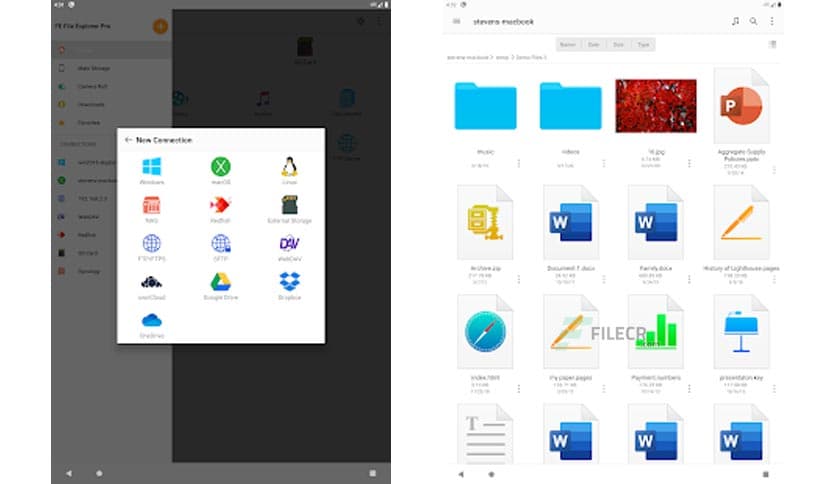The height and width of the screenshot is (484, 836).
Task: Open more options for Archive.zip
Action: point(519,279)
